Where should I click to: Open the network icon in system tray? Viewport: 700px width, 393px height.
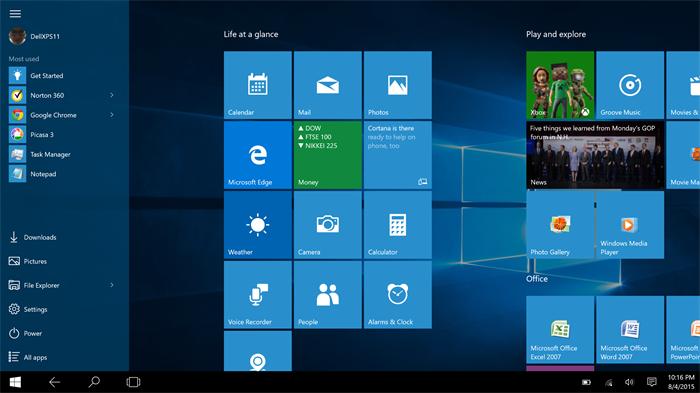[608, 382]
